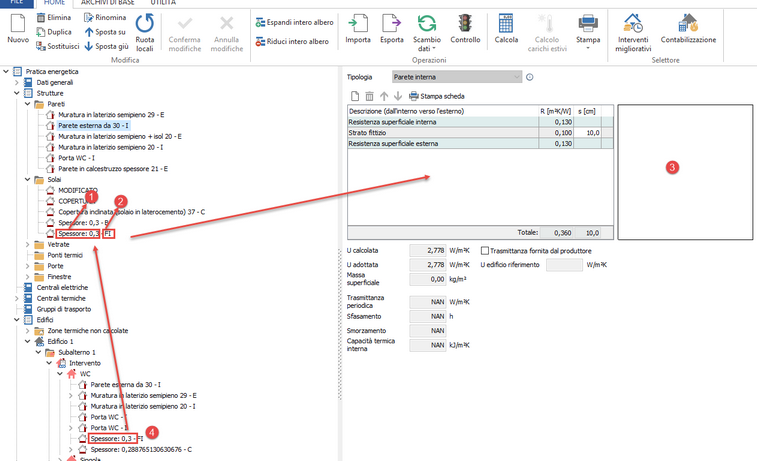
Task: Open the UTILITÀ tab
Action: click(163, 3)
